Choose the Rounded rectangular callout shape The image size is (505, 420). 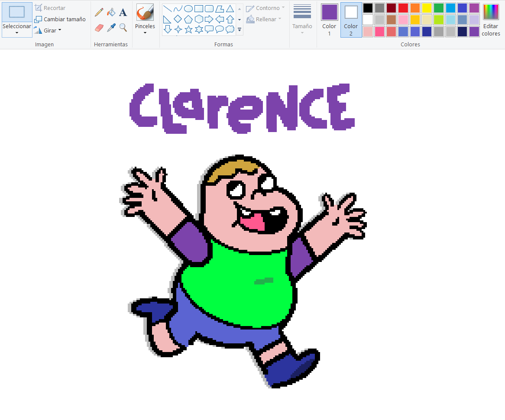(209, 29)
